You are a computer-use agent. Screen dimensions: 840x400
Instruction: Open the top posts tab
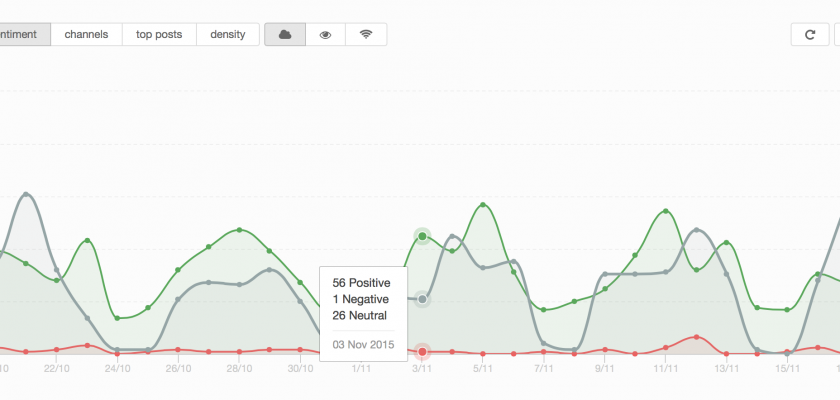[159, 34]
